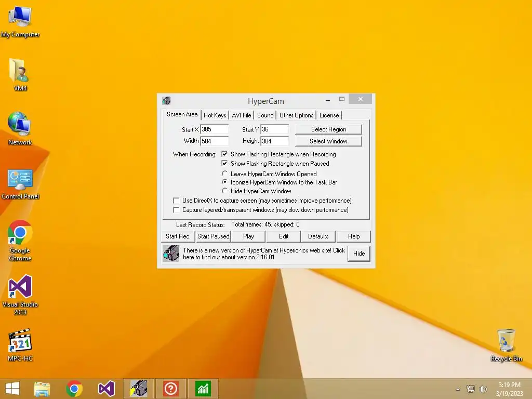Open the Recycle Bin icon
Image resolution: width=532 pixels, height=399 pixels.
[x=506, y=345]
